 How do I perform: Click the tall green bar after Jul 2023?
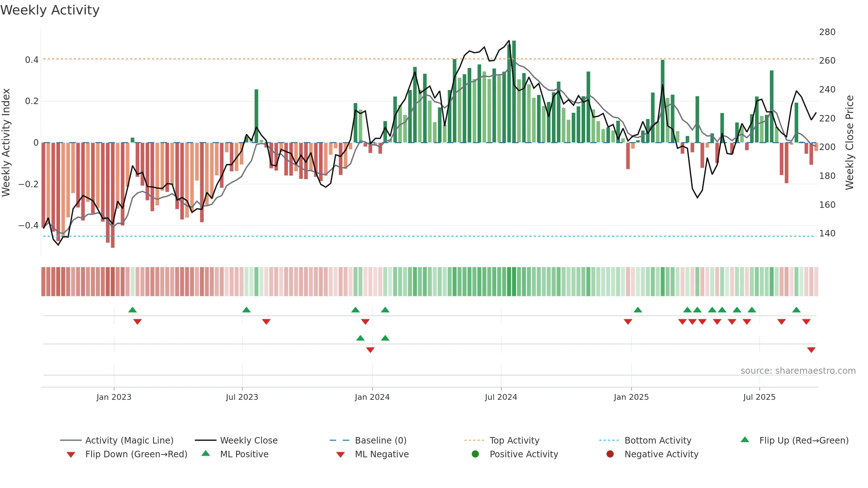[256, 116]
